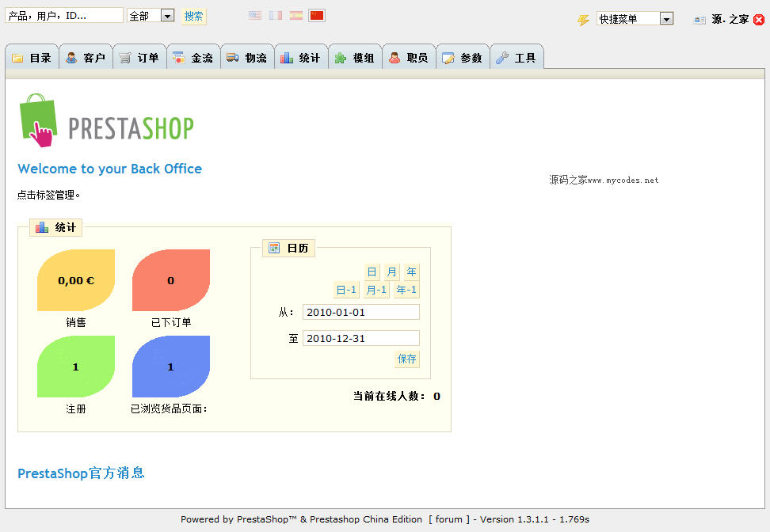Select the 年 year calendar button
This screenshot has width=770, height=532.
click(x=411, y=272)
